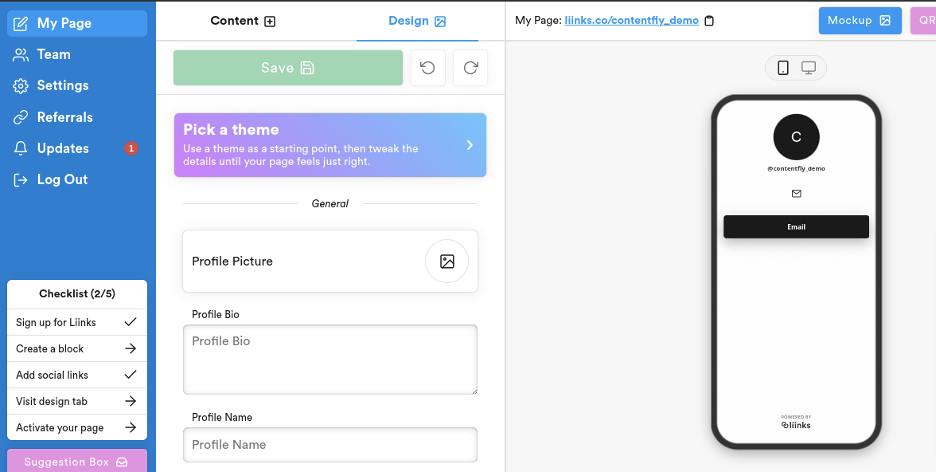936x472 pixels.
Task: Go to Referrals in the sidebar
Action: (65, 117)
